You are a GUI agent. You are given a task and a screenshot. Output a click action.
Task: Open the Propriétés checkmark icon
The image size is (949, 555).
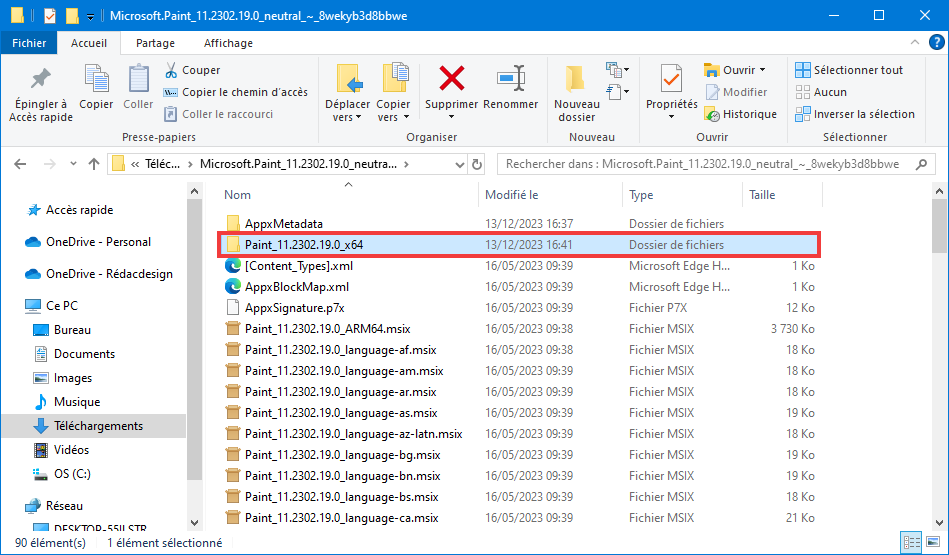[x=671, y=79]
